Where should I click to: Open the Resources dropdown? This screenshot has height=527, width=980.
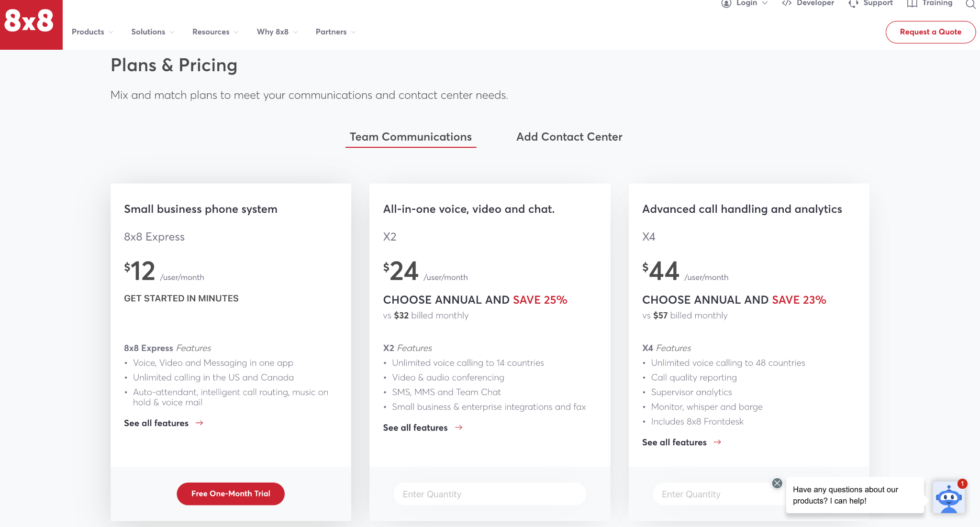[x=215, y=32]
